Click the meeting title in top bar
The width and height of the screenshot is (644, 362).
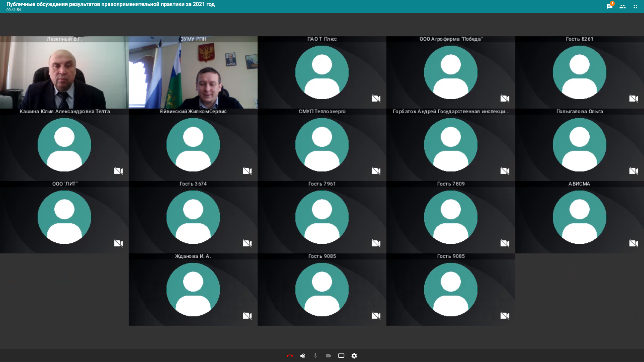tap(110, 4)
